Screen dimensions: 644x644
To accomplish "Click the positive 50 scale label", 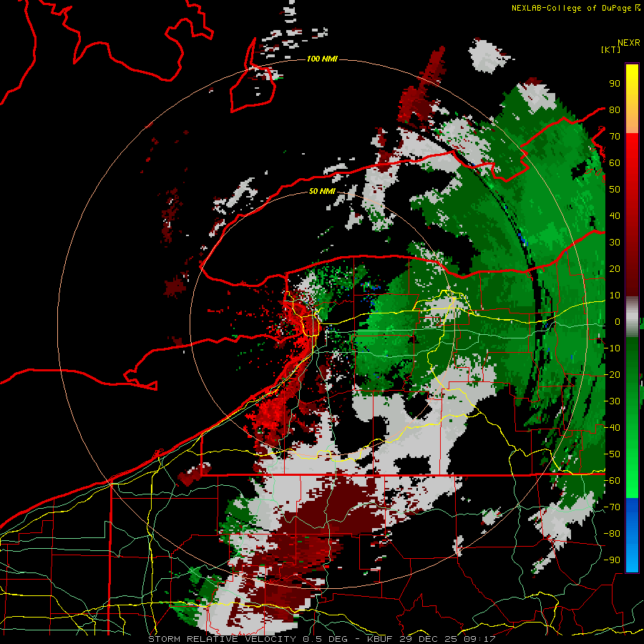I will pyautogui.click(x=615, y=190).
